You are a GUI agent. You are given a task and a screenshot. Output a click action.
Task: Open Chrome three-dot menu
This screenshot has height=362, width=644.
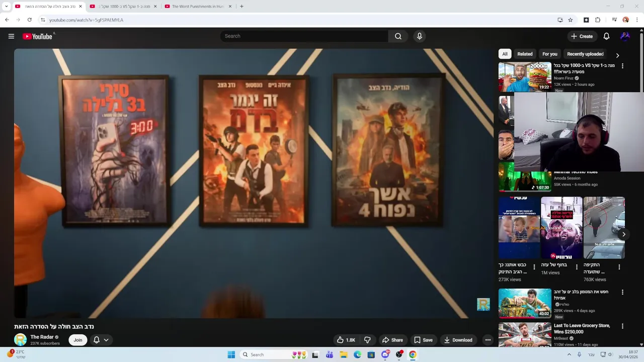[637, 20]
